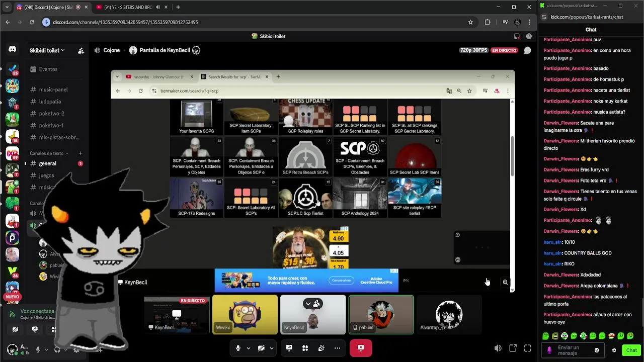This screenshot has height=362, width=644.
Task: Open microphone options arrow in call controls
Action: [x=248, y=348]
